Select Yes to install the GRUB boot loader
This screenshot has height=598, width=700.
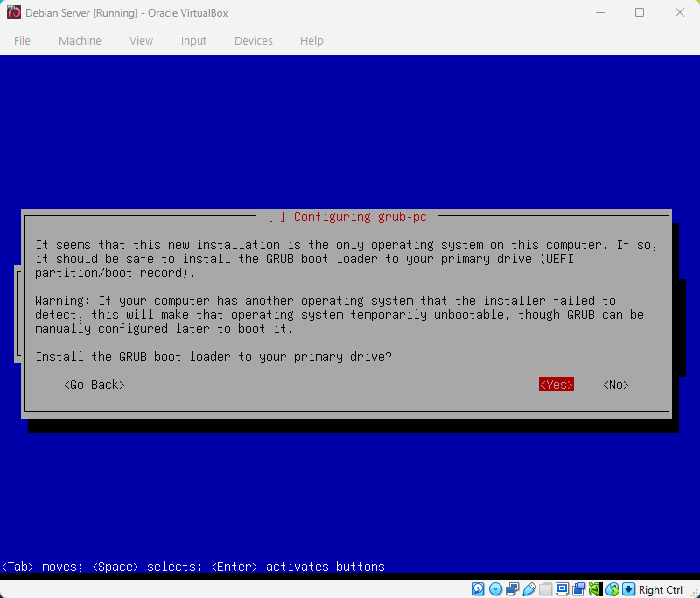point(556,384)
